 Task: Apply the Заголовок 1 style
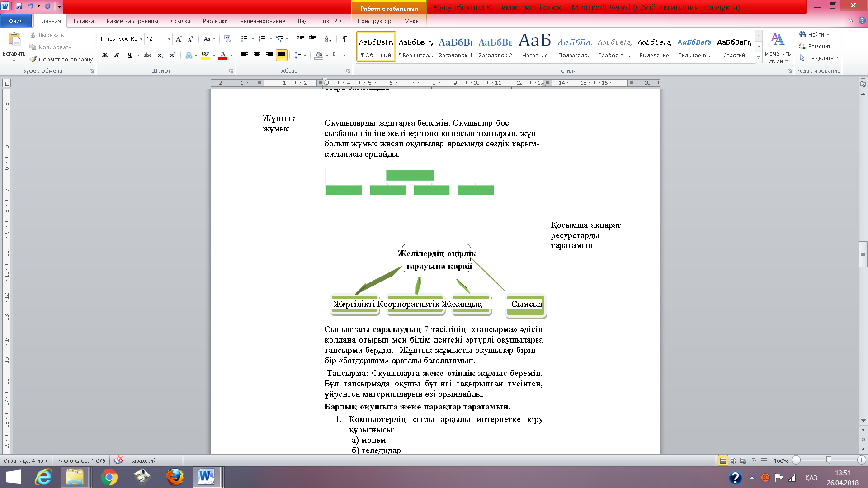(x=455, y=47)
